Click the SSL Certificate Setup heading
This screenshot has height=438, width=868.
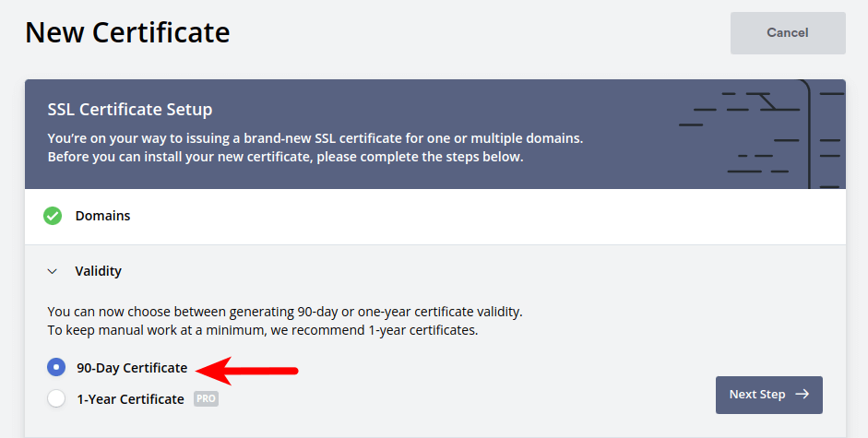[x=130, y=110]
